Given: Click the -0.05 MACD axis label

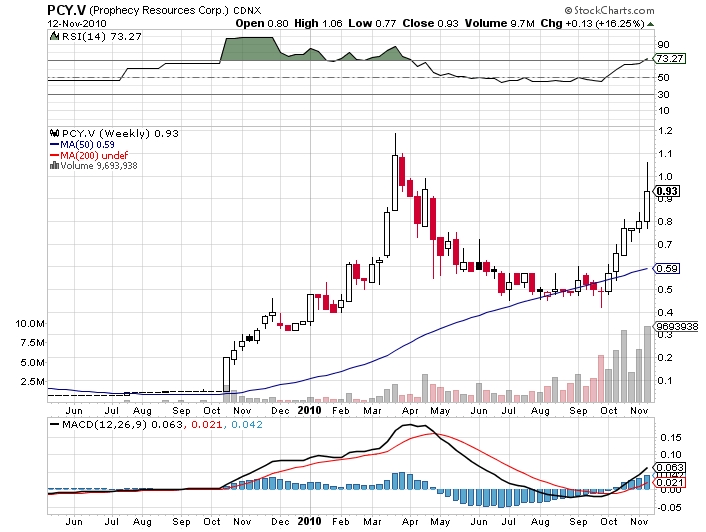Looking at the screenshot, I should tap(670, 508).
